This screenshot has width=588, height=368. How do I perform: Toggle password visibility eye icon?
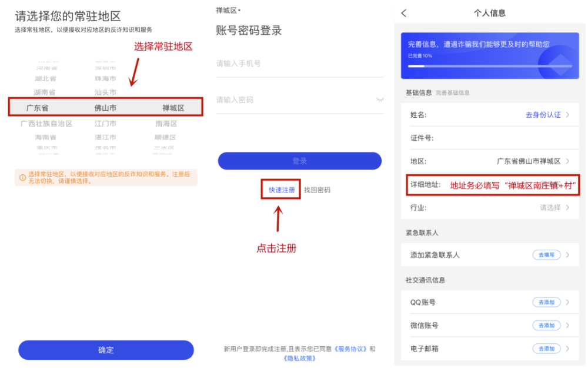(380, 100)
